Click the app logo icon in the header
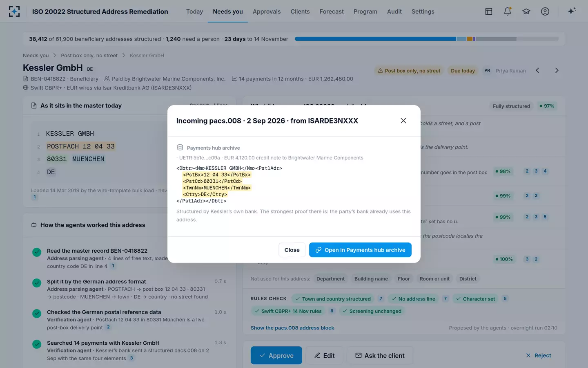Image resolution: width=588 pixels, height=368 pixels. (14, 11)
